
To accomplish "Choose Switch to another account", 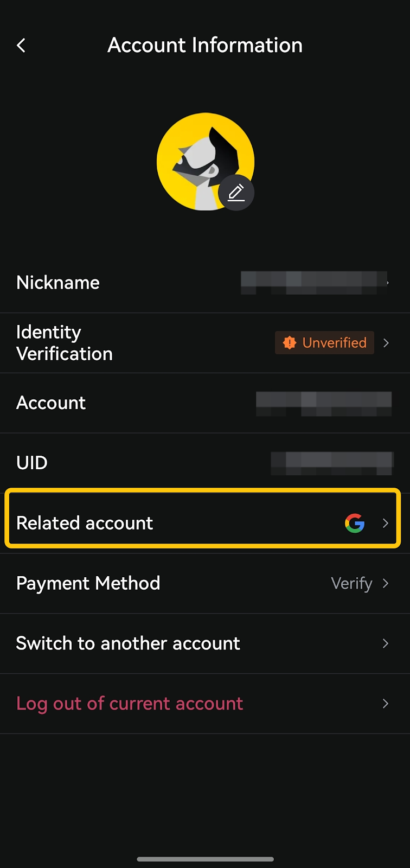I will 128,643.
